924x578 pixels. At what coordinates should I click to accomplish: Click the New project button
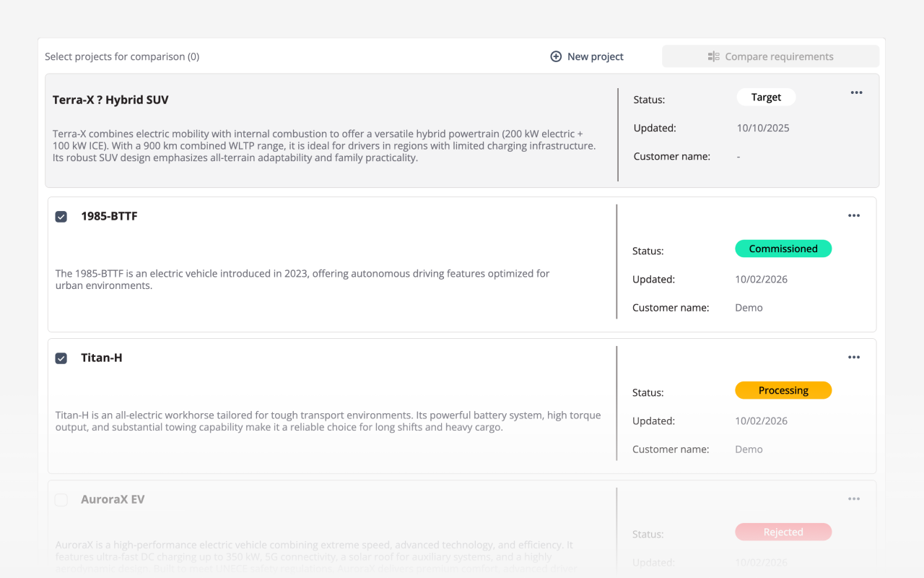tap(587, 56)
